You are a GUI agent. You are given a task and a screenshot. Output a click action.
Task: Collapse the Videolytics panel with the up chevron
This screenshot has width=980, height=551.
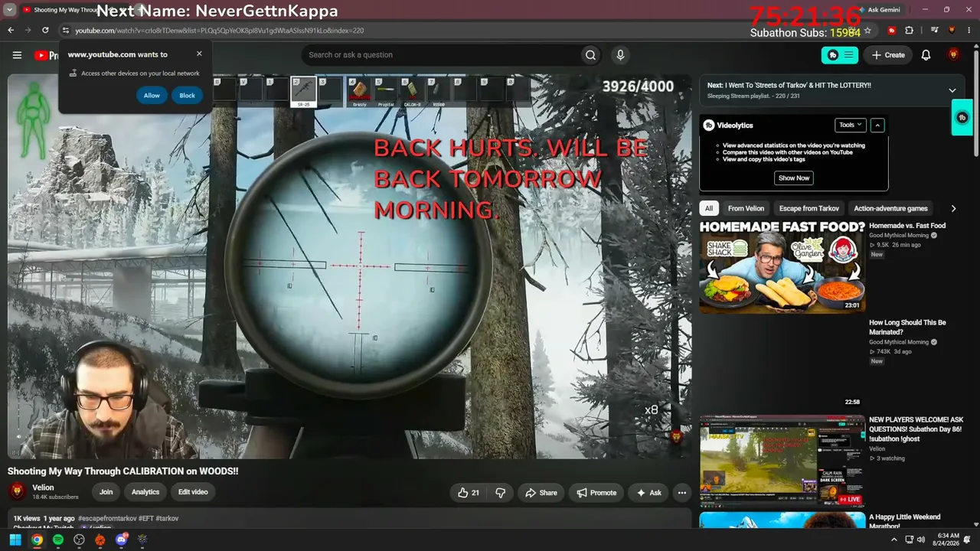pos(877,125)
